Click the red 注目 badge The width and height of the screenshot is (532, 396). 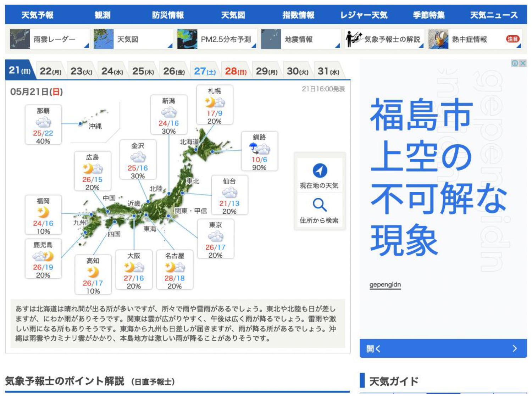click(x=512, y=39)
